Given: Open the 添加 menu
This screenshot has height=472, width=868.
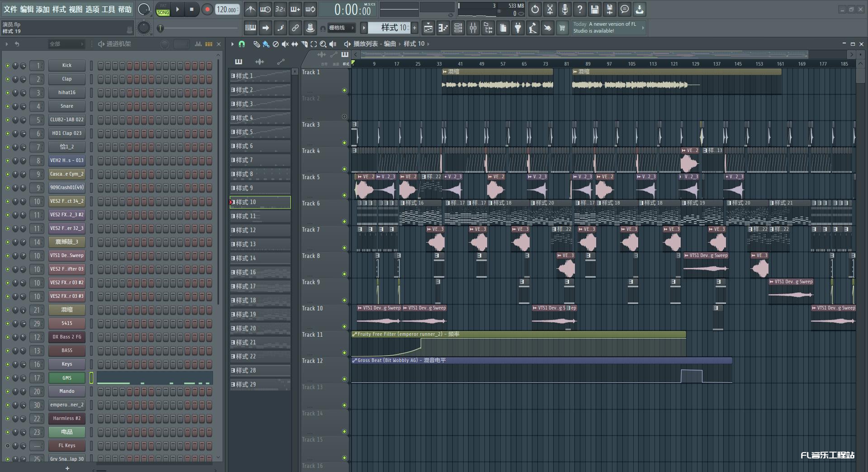Looking at the screenshot, I should (43, 9).
